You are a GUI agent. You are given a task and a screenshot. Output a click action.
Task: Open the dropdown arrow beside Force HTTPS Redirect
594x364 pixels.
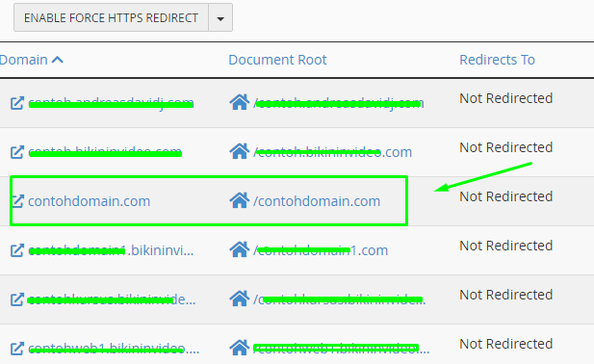220,17
